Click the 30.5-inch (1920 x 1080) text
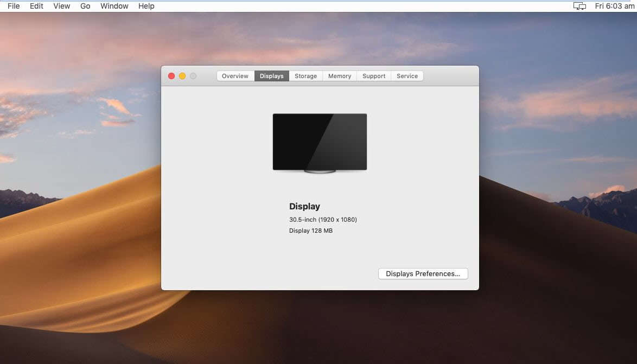This screenshot has width=637, height=364. (323, 220)
